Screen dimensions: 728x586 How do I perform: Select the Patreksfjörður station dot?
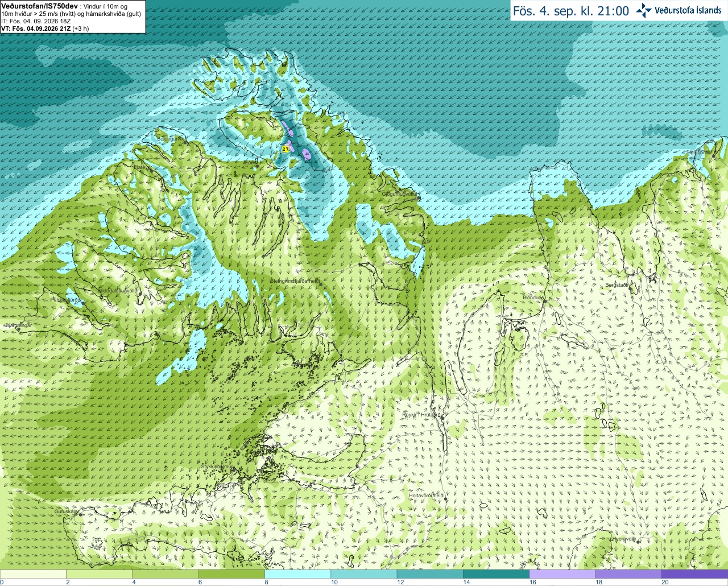(x=83, y=303)
